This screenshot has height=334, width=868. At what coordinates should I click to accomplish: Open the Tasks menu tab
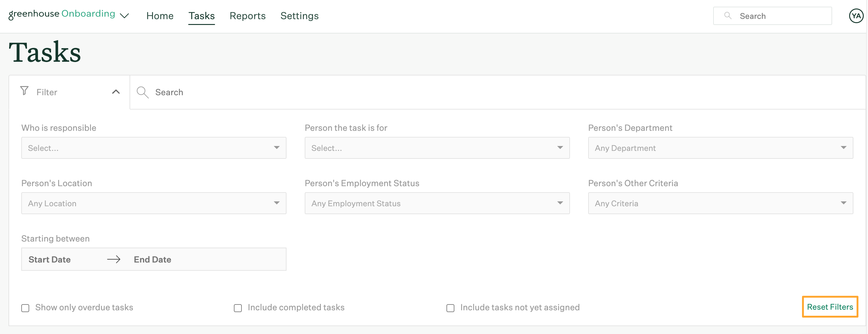(x=202, y=16)
